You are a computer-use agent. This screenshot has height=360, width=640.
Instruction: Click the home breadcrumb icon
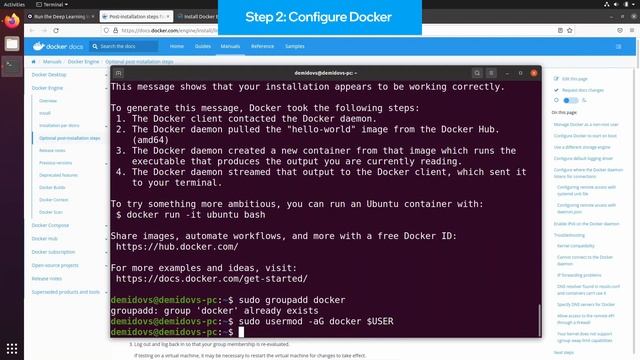coord(33,62)
